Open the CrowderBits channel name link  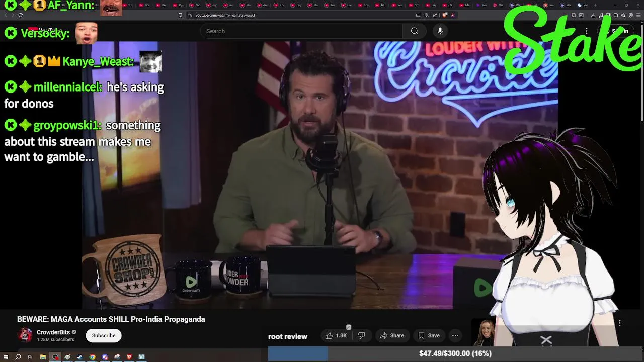tap(53, 332)
